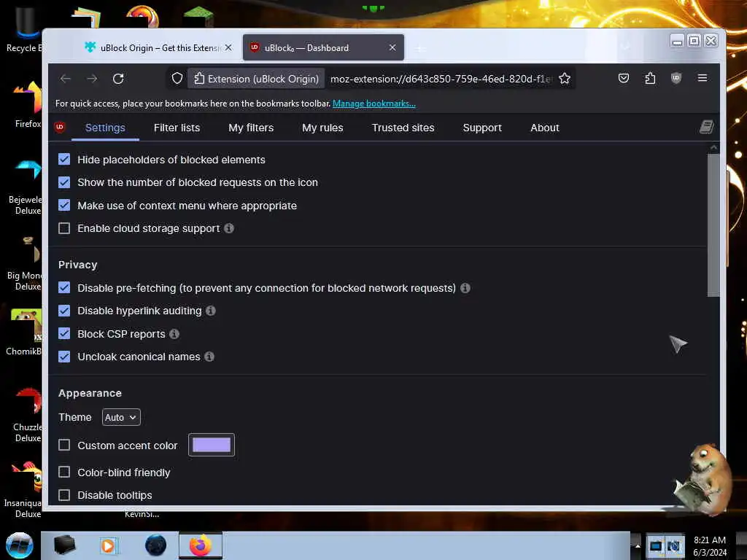Screen dimensions: 747x560
Task: Open the dark globe taskbar icon
Action: tap(155, 545)
